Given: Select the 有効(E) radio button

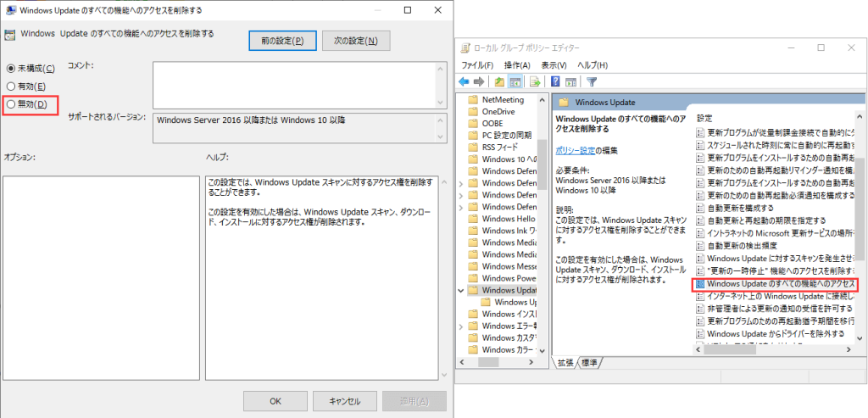Looking at the screenshot, I should click(x=10, y=86).
